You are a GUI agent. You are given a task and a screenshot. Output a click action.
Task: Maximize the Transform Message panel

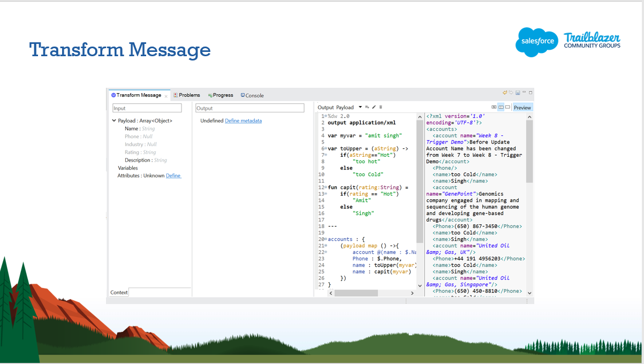tap(531, 93)
